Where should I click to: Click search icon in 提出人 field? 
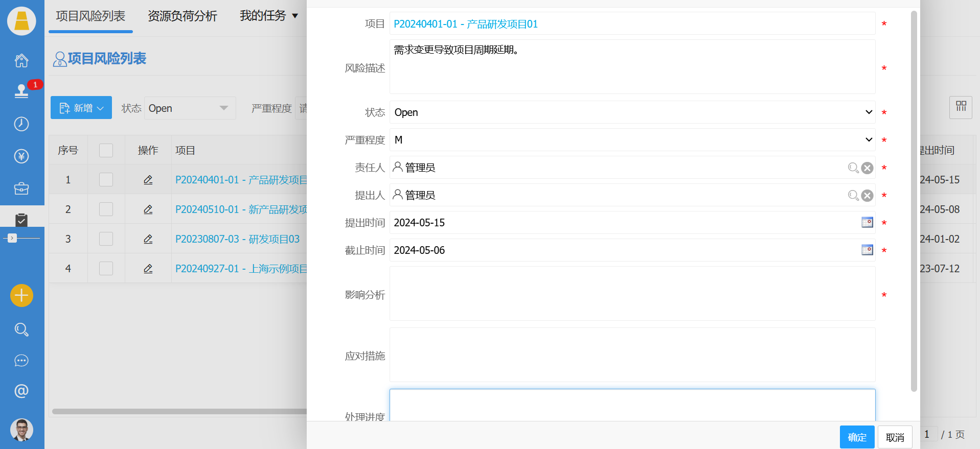[x=853, y=196]
